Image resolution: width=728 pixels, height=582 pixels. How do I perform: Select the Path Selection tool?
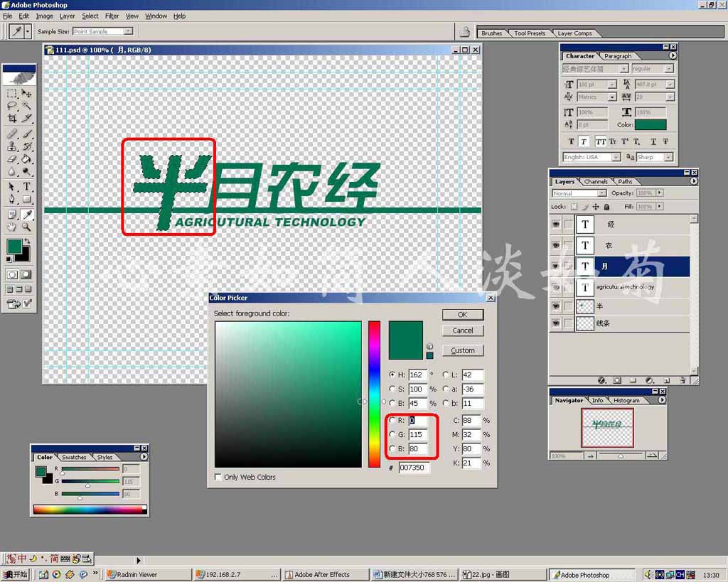(x=12, y=187)
